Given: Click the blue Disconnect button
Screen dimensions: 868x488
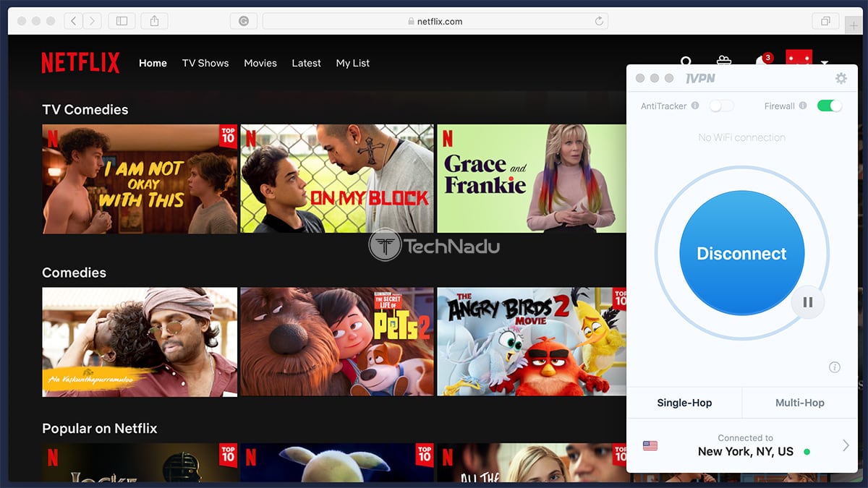Looking at the screenshot, I should tap(741, 253).
